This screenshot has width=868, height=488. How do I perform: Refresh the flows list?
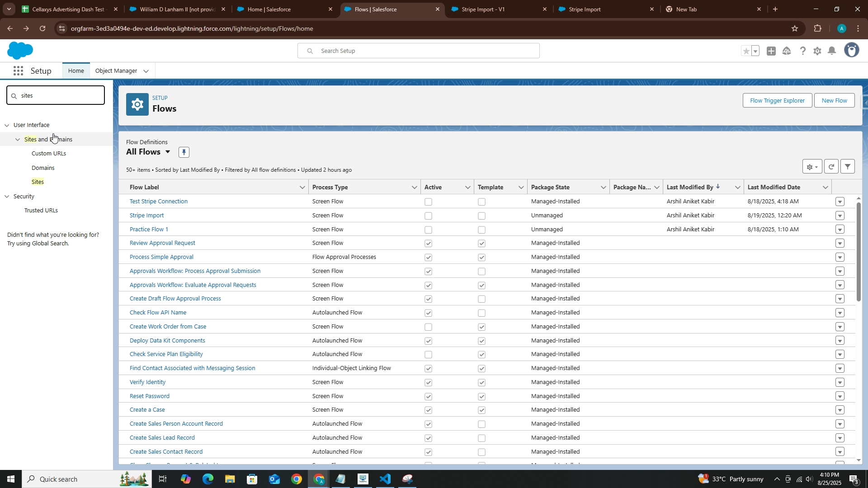831,167
